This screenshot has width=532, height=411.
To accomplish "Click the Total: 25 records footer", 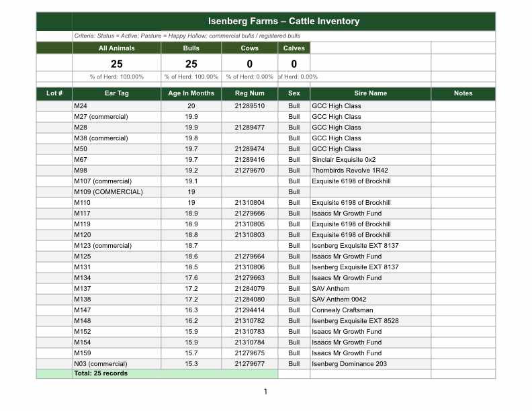I will [x=101, y=373].
